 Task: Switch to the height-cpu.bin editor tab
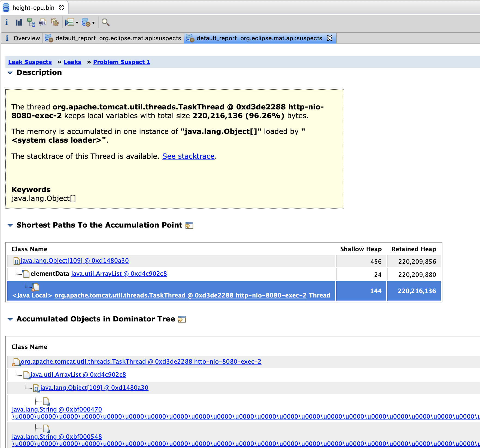pyautogui.click(x=34, y=8)
